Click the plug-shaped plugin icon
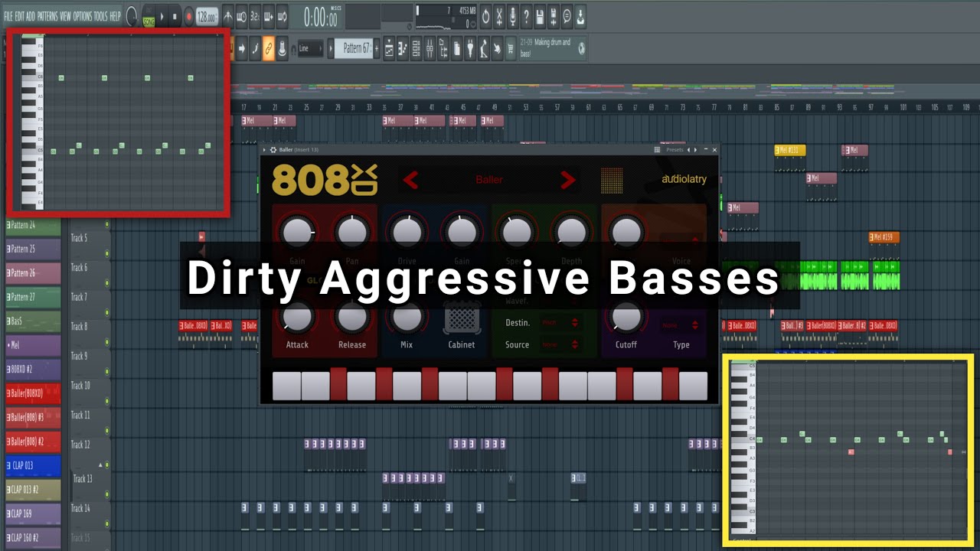This screenshot has width=980, height=551. [x=470, y=48]
